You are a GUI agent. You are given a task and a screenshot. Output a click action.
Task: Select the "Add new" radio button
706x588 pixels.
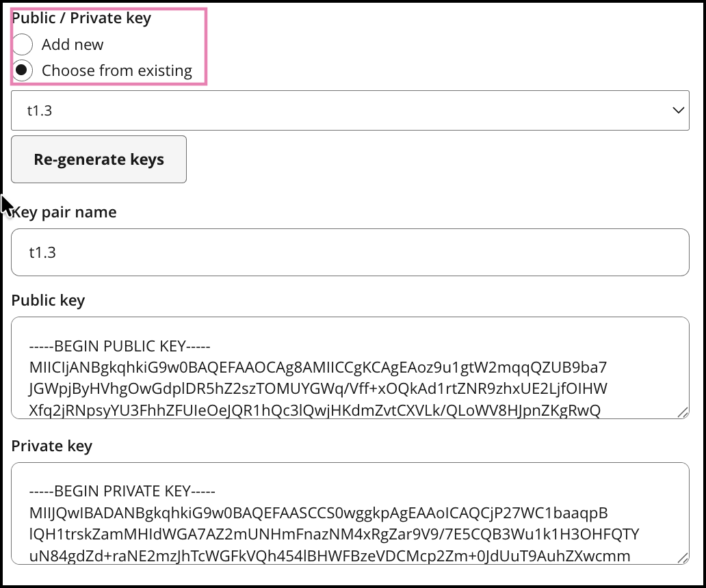pos(23,45)
